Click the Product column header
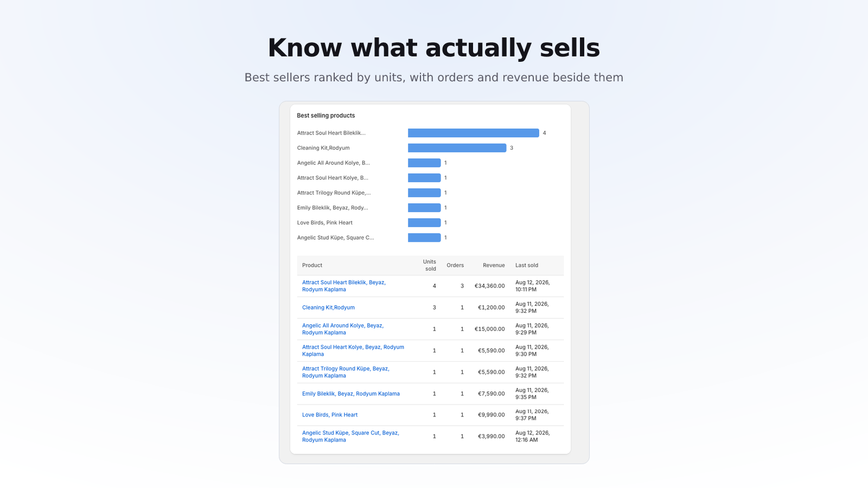 coord(312,265)
